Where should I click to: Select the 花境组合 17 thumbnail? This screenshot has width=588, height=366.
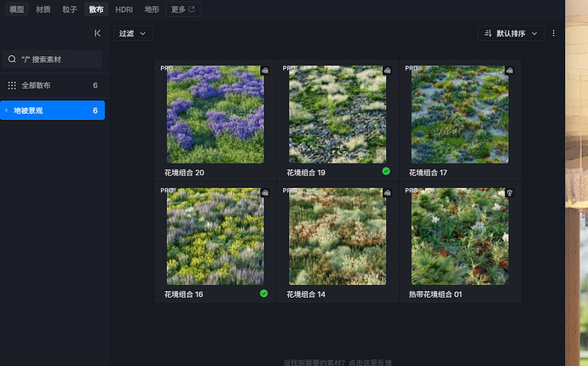[460, 115]
